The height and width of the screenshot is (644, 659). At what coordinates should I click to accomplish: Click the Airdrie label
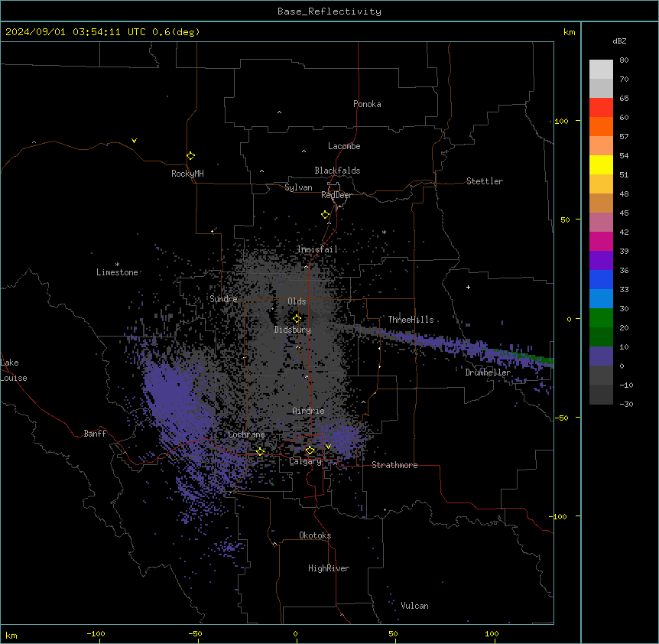(x=309, y=411)
